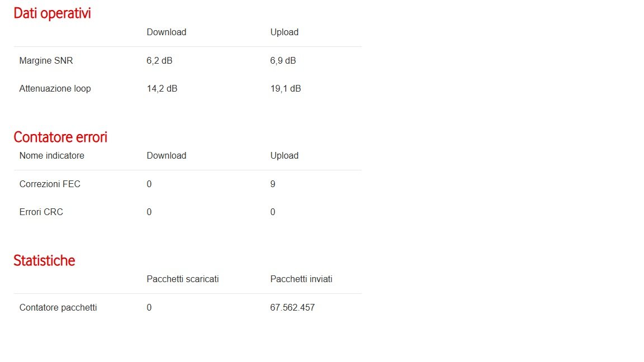Viewport: 644px width, 362px height.
Task: Click the Dati operativi heading
Action: 52,13
